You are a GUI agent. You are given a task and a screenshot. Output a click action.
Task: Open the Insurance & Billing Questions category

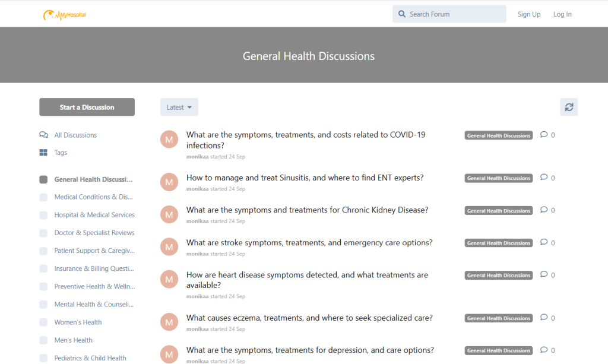click(94, 268)
